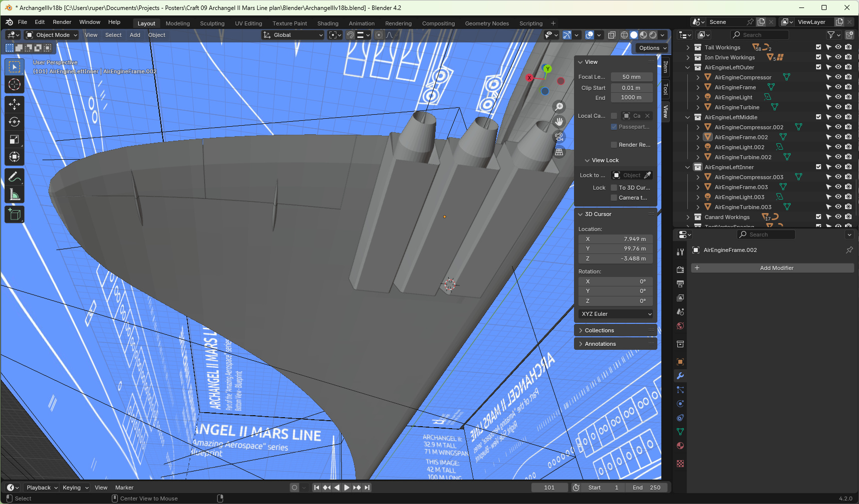Open timeline Marker menu
Image resolution: width=859 pixels, height=504 pixels.
tap(124, 488)
